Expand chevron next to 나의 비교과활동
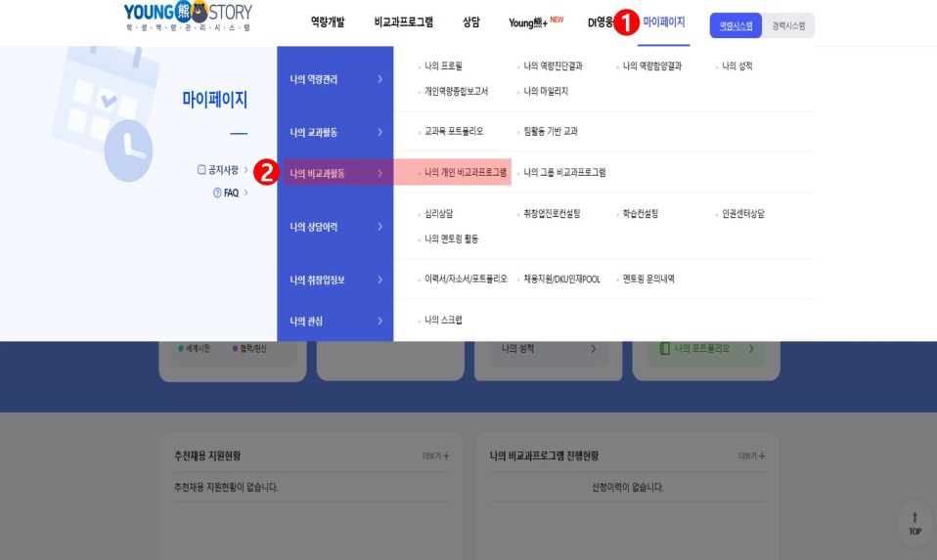937x560 pixels. (380, 173)
